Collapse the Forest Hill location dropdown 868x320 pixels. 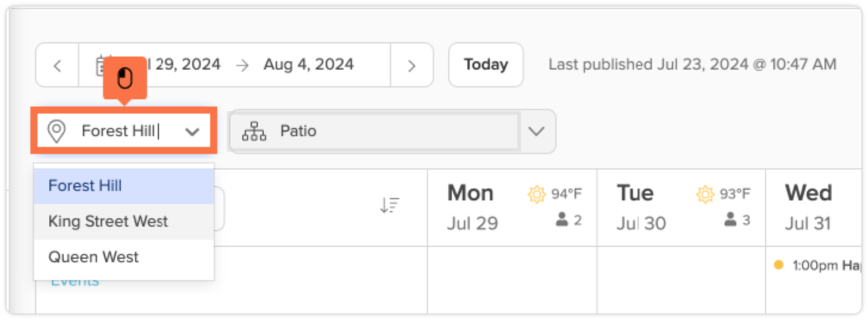click(x=192, y=131)
